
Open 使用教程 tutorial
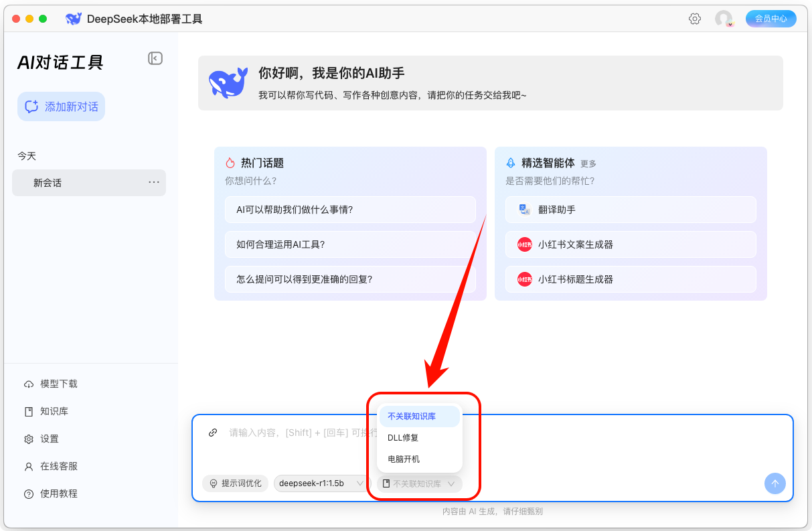tap(59, 494)
